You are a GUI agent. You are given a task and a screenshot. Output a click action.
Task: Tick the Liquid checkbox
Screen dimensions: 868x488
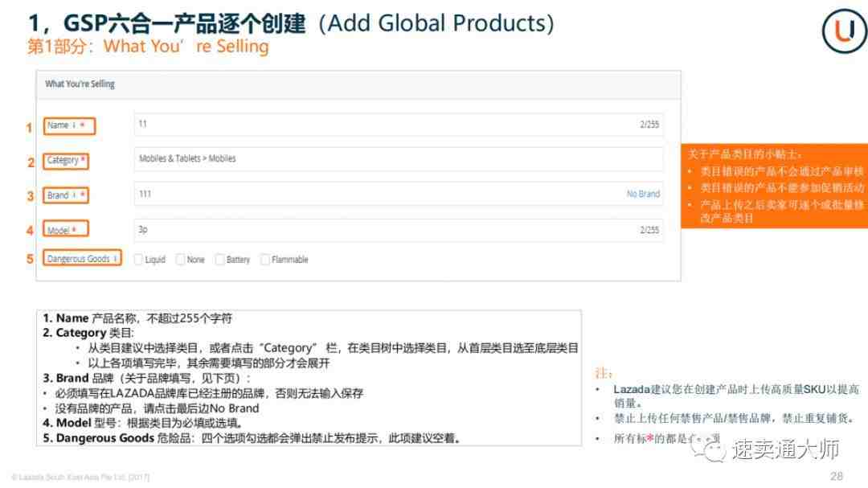138,259
